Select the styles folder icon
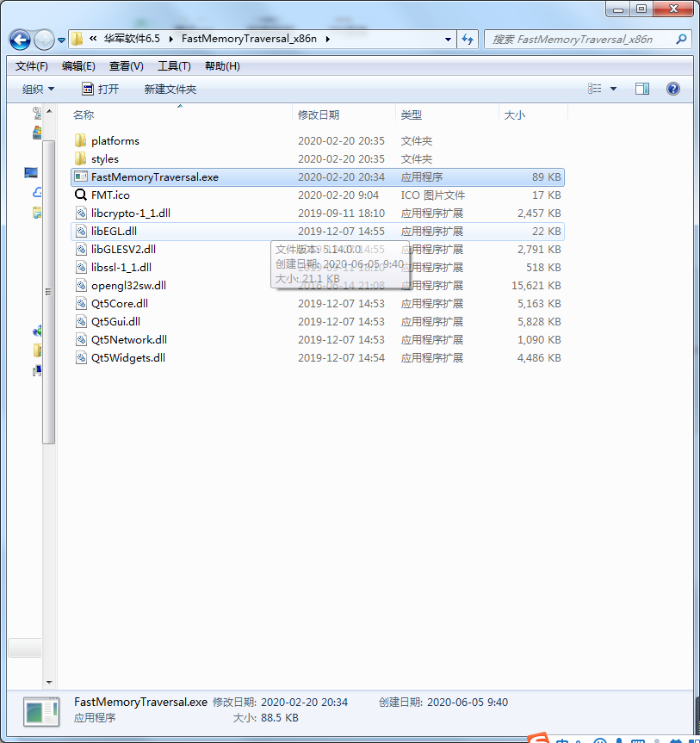Screen dimensions: 700x743 (x=81, y=158)
